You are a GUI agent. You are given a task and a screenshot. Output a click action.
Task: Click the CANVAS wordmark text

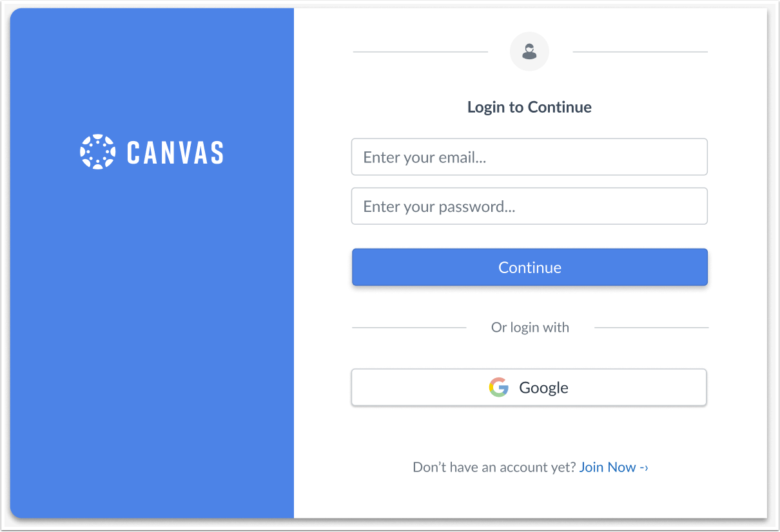coord(175,153)
